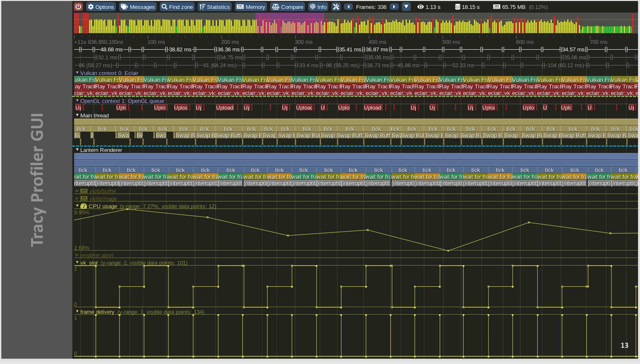640x364 pixels.
Task: Open the Info fingerprint button
Action: tap(318, 7)
